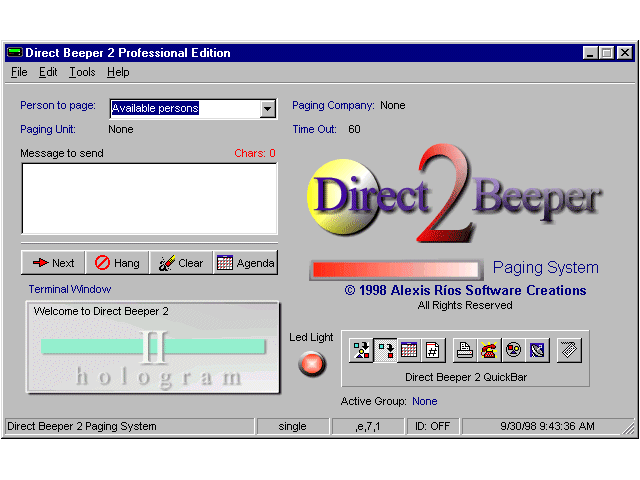640x480 pixels.
Task: Click the first QuickBar icon with colored shapes
Action: click(x=361, y=350)
